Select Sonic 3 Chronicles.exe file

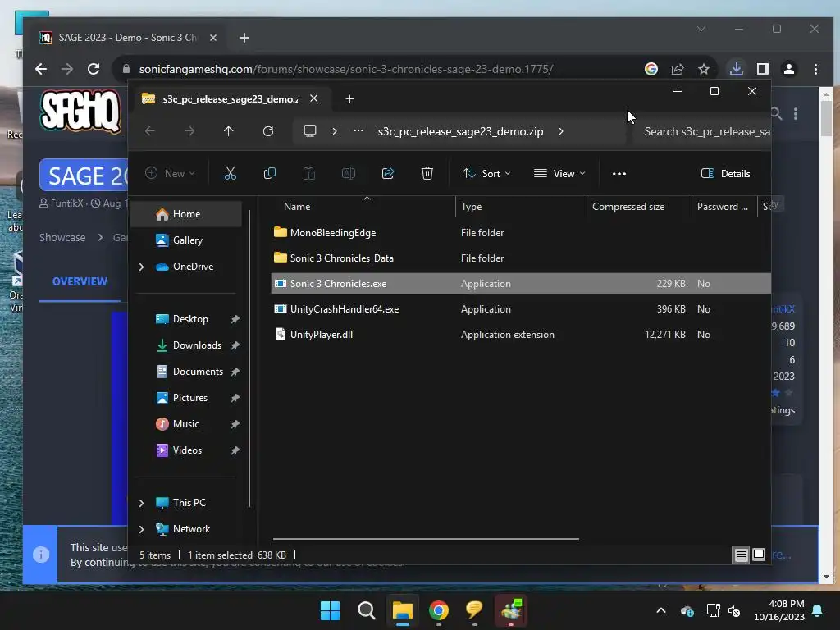click(521, 284)
